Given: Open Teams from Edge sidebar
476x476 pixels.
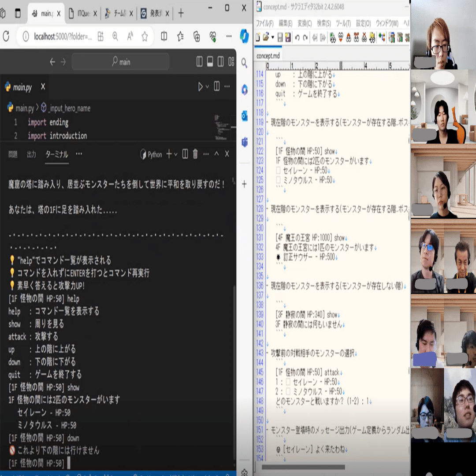Looking at the screenshot, I should coord(244,142).
